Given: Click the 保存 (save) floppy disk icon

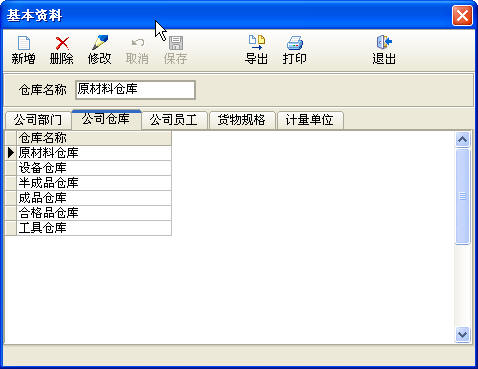Looking at the screenshot, I should pyautogui.click(x=176, y=43).
